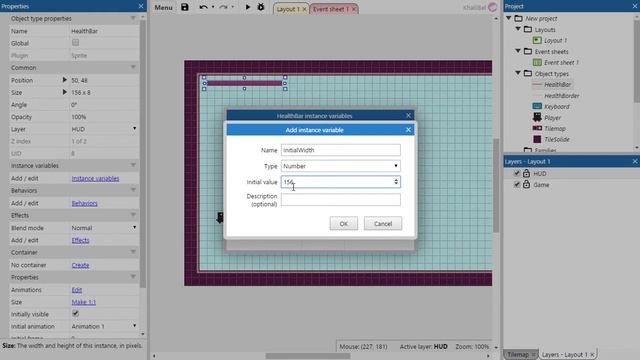
Task: Click the animations Edit link
Action: click(x=77, y=290)
